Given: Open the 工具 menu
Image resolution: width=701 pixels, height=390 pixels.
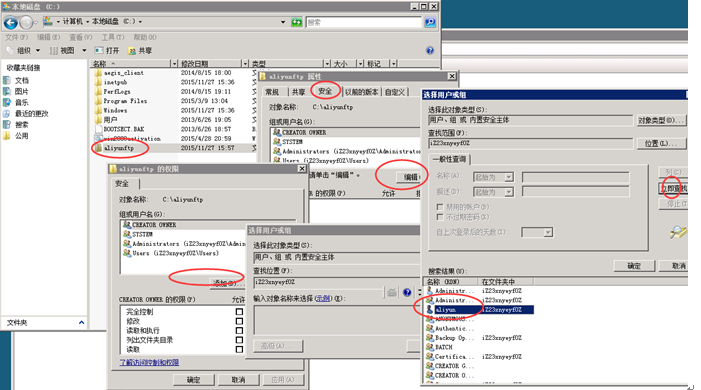Looking at the screenshot, I should tap(113, 37).
